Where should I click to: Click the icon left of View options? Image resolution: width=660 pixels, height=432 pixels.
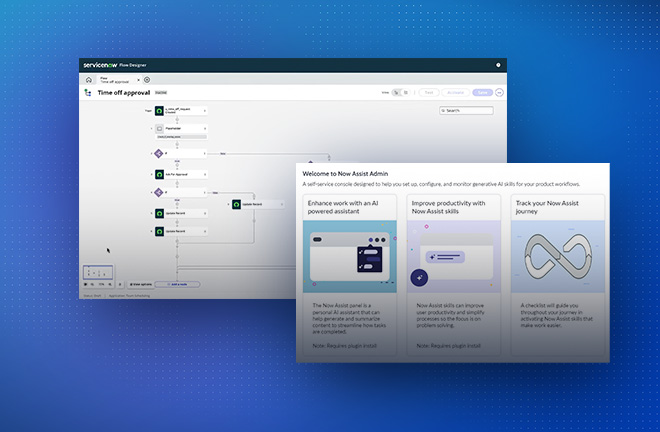120,285
